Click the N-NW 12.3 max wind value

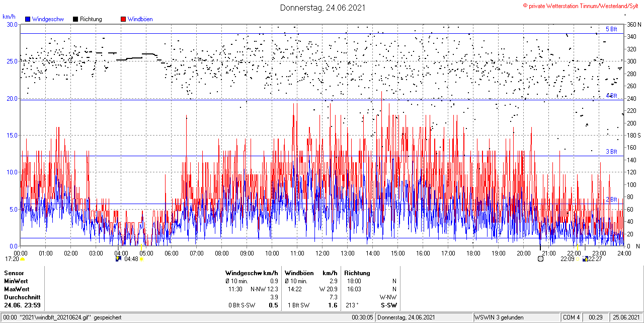click(x=265, y=289)
